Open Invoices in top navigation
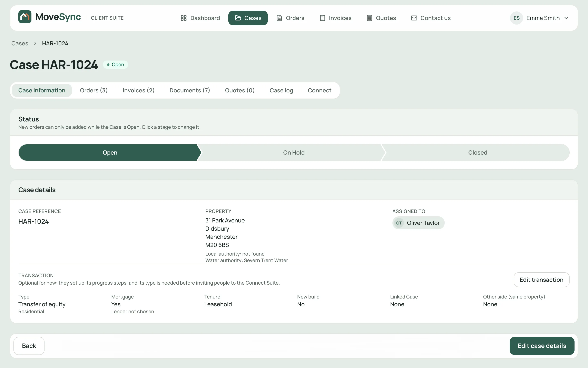 pos(336,18)
